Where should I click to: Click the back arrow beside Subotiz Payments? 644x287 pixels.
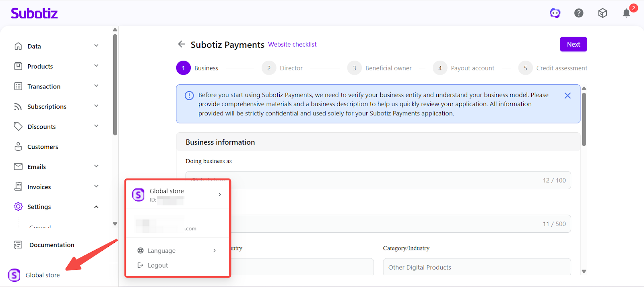[x=182, y=44]
